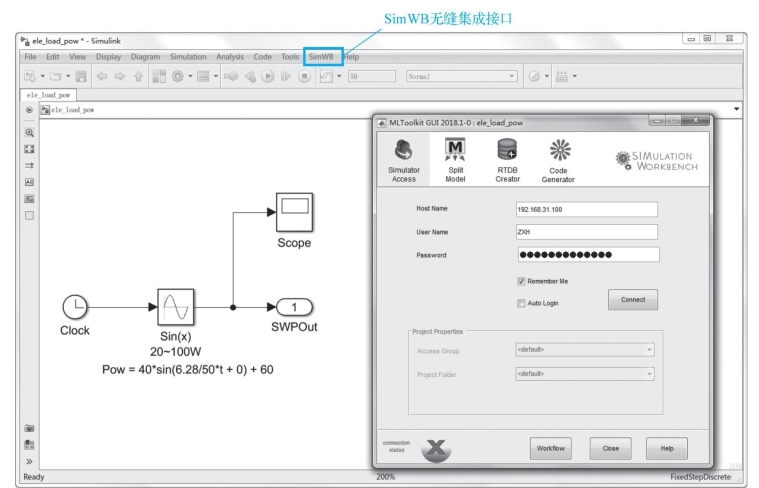Click the Save floppy disk icon
The height and width of the screenshot is (488, 759).
click(81, 76)
